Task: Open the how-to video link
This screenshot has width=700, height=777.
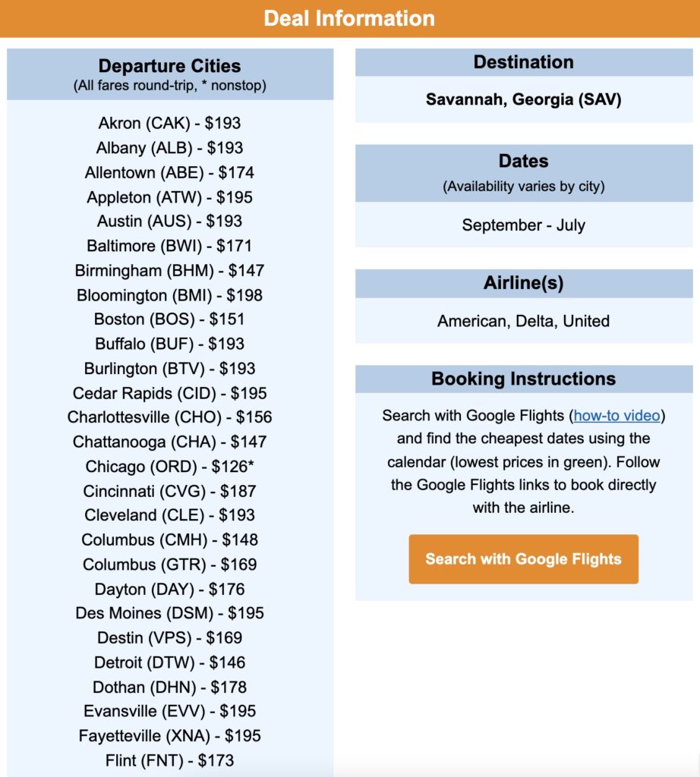Action: (x=619, y=415)
